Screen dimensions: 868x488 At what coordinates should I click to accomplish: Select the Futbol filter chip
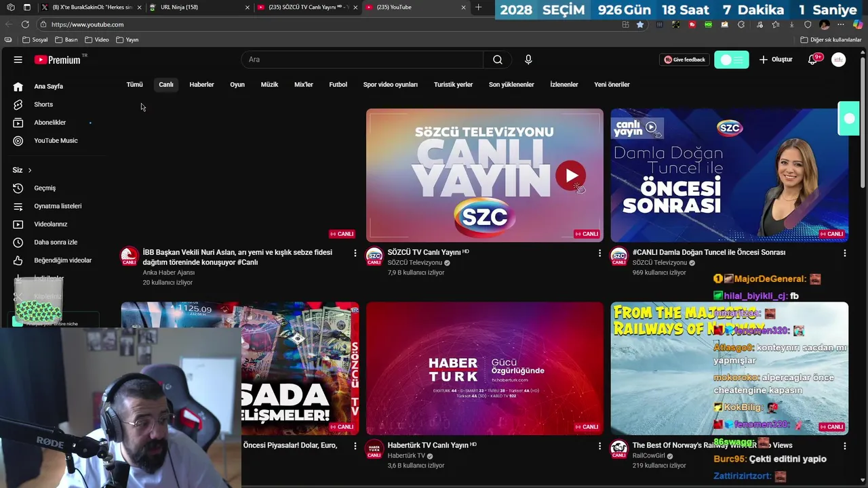tap(338, 85)
